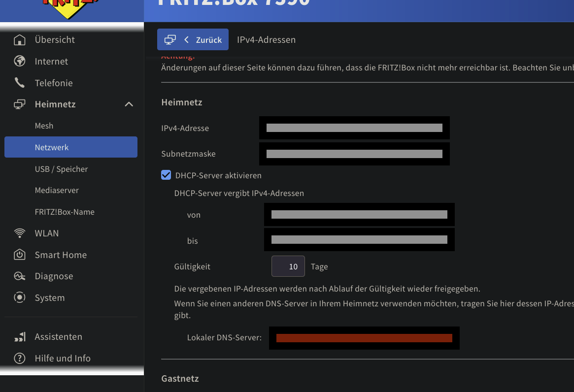The image size is (574, 392).
Task: Open System via the sidebar icon
Action: click(20, 297)
